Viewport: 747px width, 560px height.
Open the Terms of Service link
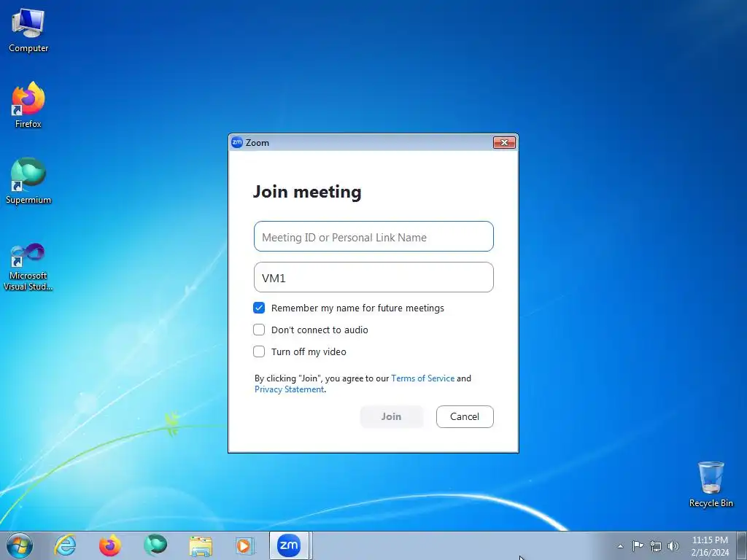(x=422, y=378)
